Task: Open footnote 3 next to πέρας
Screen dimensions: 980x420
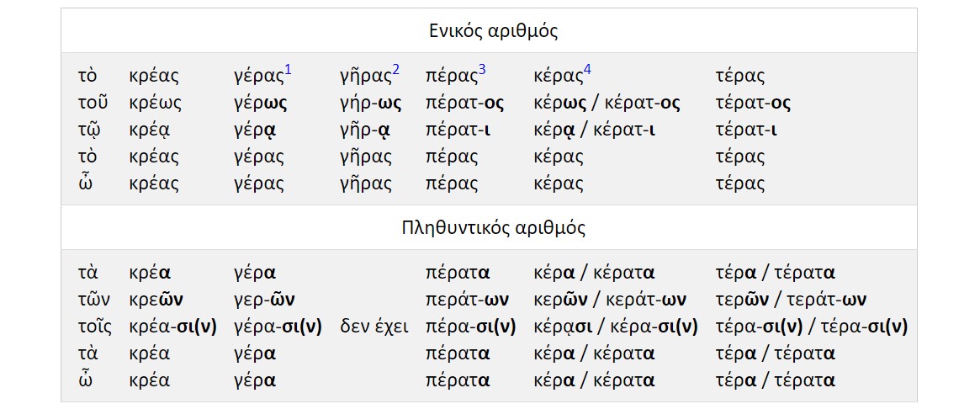Action: (482, 69)
